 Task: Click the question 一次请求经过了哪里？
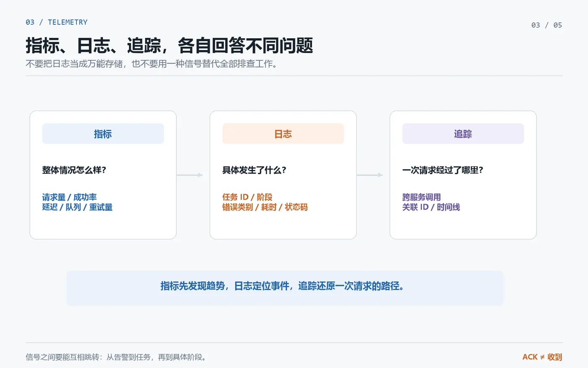[443, 170]
